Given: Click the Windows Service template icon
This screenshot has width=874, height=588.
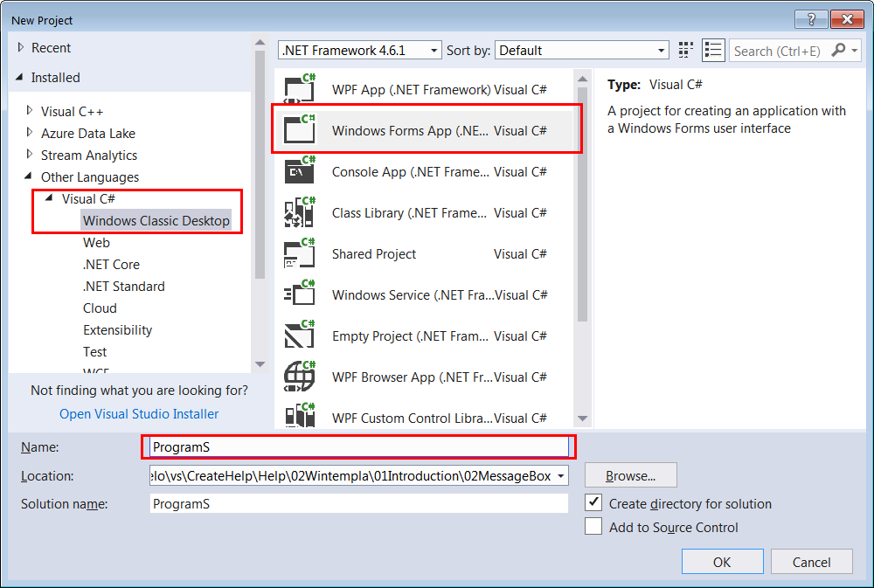Looking at the screenshot, I should point(300,294).
